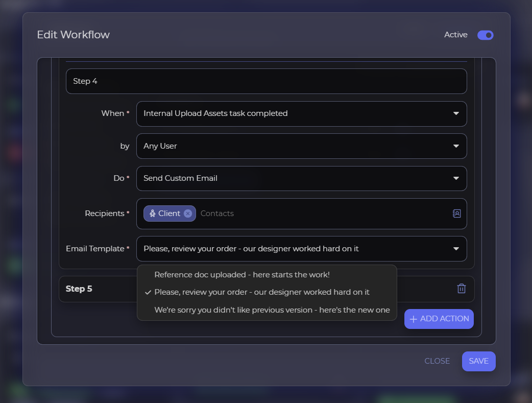Open contacts address book icon in Recipients
This screenshot has height=403, width=532.
456,214
